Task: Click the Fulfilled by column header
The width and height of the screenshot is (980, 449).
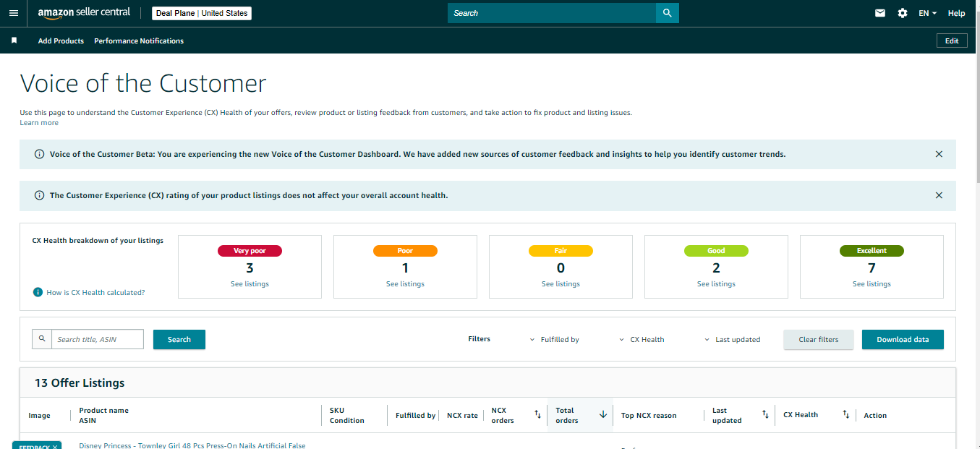Action: coord(415,415)
